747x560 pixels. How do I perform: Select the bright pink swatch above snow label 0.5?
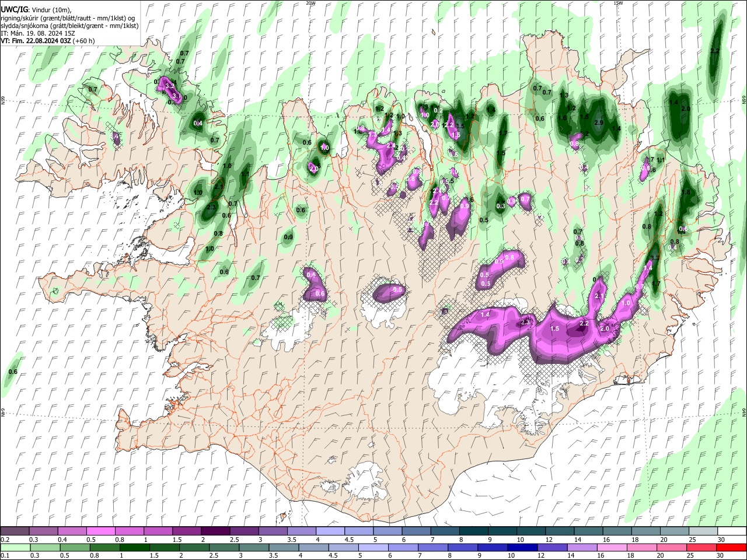point(100,531)
